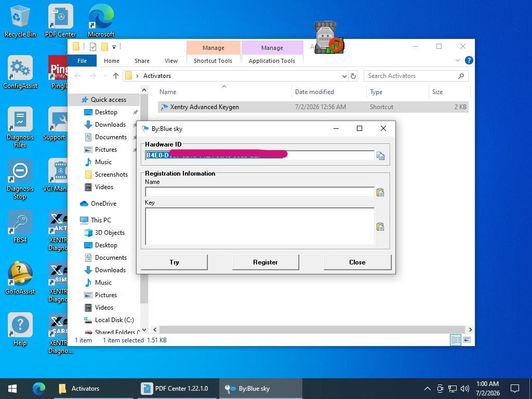Screen dimensions: 532x399
Task: Open Explorer help icon
Action: (469, 60)
